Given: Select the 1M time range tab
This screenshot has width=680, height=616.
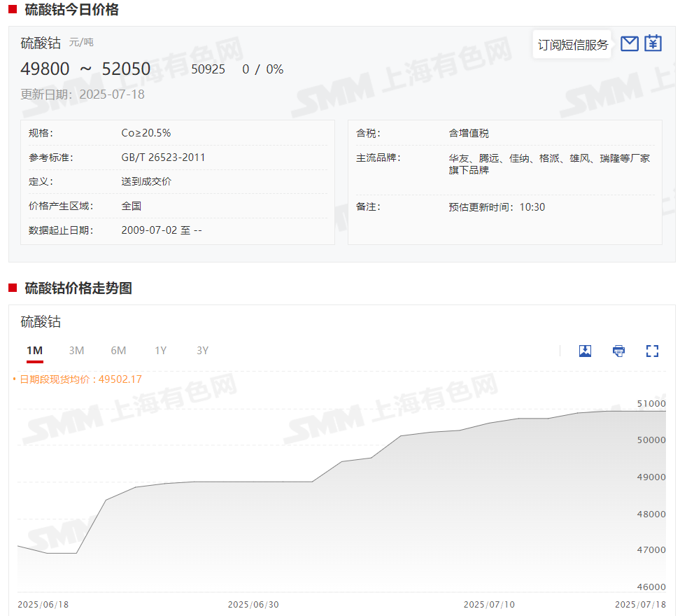Looking at the screenshot, I should point(35,351).
